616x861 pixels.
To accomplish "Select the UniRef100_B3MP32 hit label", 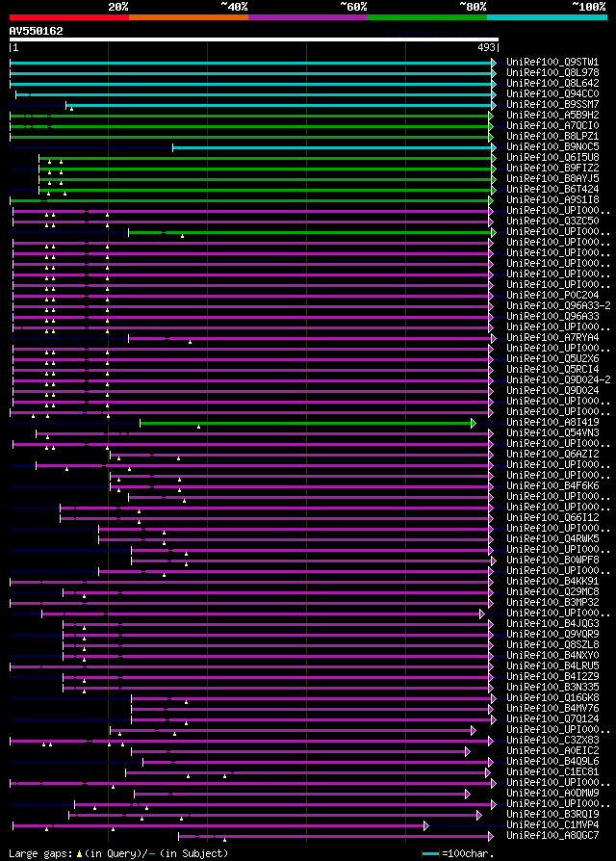I will point(552,602).
